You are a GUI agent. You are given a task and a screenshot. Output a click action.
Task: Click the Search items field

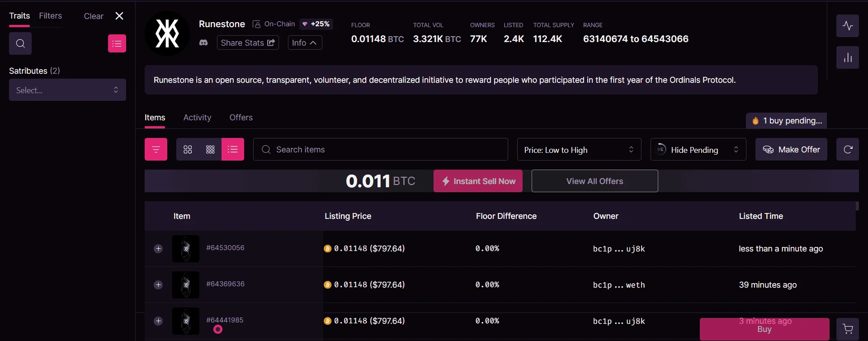click(380, 149)
